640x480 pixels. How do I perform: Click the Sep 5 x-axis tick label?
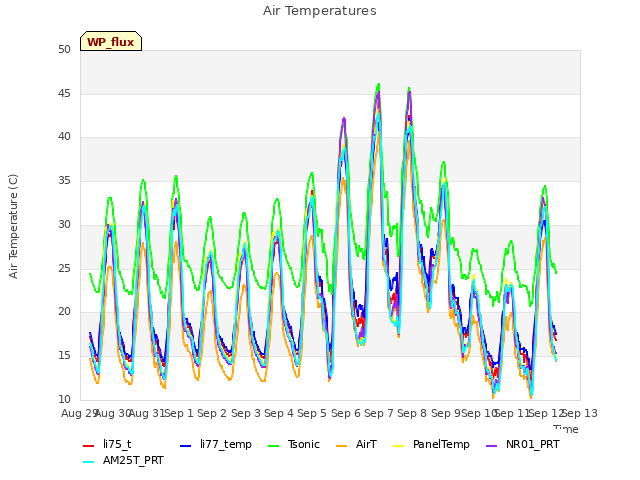point(312,413)
